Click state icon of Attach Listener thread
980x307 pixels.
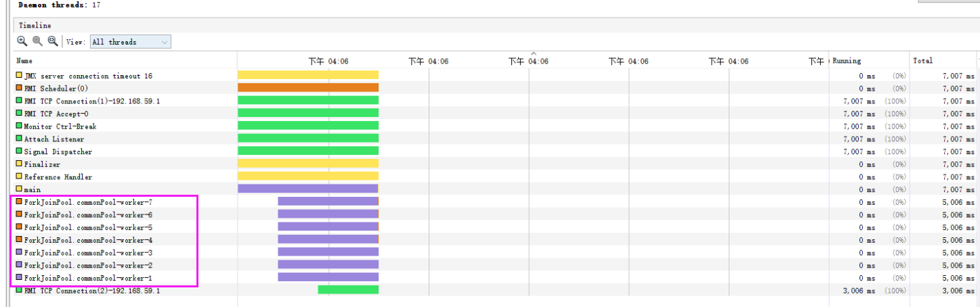19,139
